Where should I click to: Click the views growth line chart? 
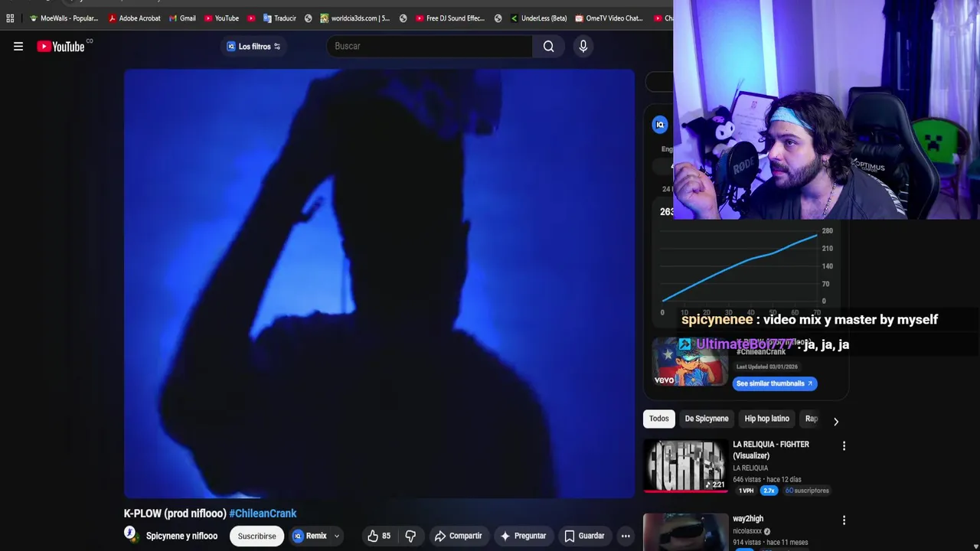click(740, 268)
